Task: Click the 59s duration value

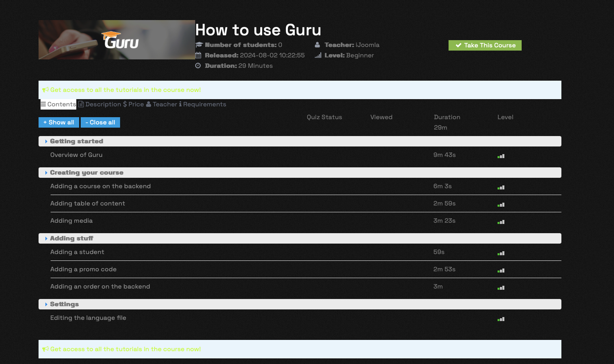Action: point(439,252)
